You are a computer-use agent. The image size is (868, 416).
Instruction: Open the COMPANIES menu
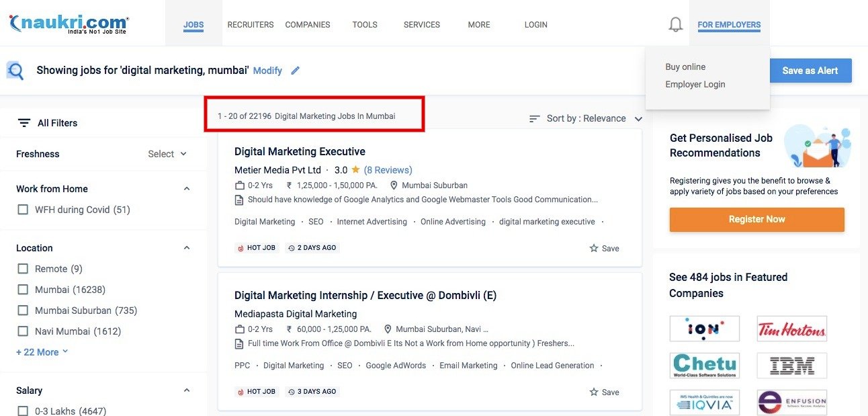pyautogui.click(x=308, y=25)
